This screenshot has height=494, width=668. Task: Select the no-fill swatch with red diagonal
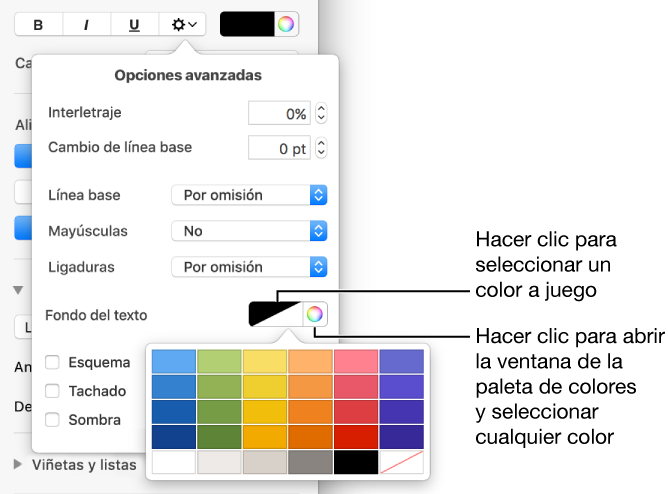pyautogui.click(x=402, y=462)
